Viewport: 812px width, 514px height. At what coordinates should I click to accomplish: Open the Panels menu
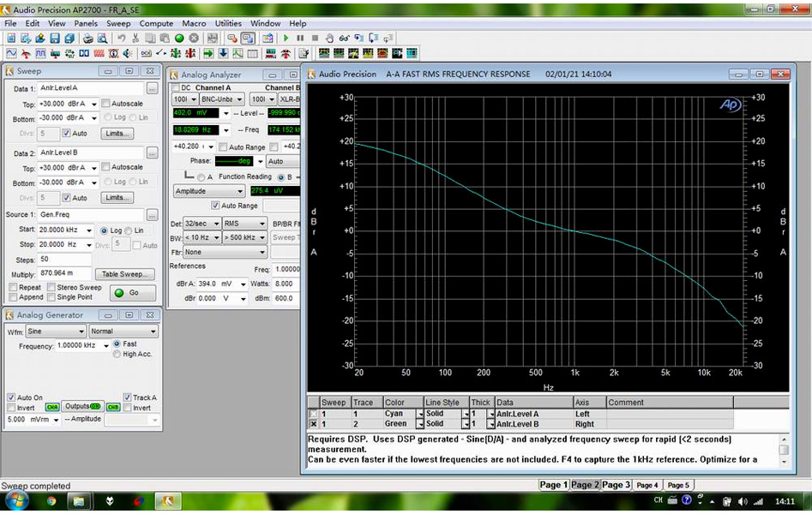tap(86, 23)
